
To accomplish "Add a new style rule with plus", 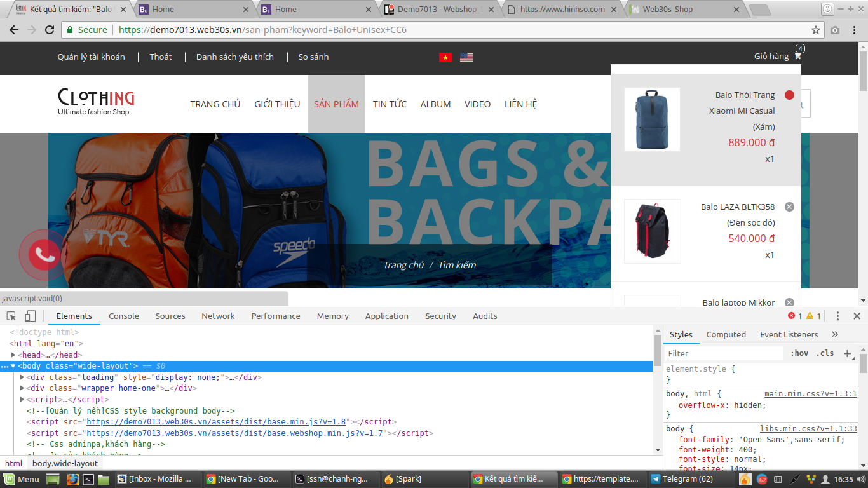I will (x=847, y=353).
